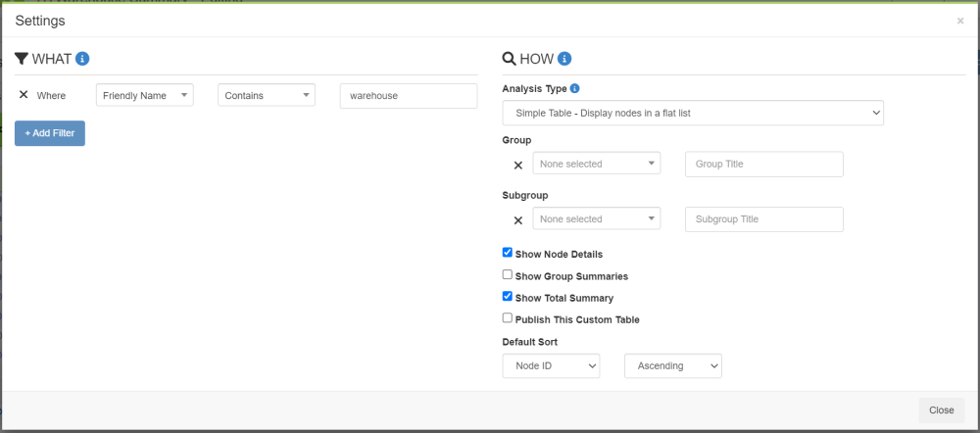Clear the Subgroup selection with X
The height and width of the screenshot is (433, 980).
click(518, 219)
